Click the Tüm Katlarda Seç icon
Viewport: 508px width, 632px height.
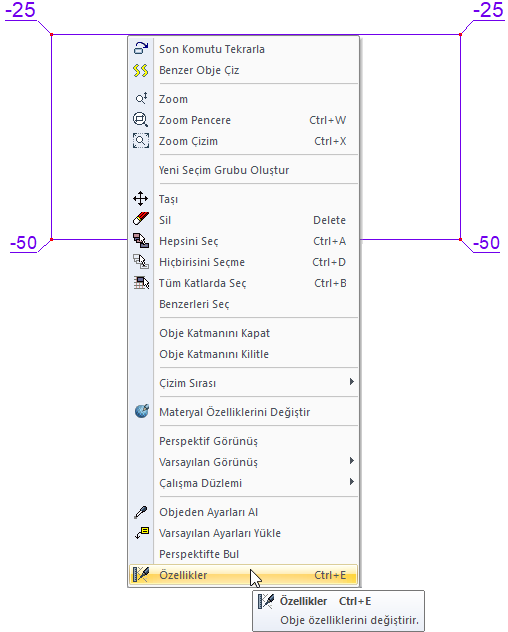141,283
